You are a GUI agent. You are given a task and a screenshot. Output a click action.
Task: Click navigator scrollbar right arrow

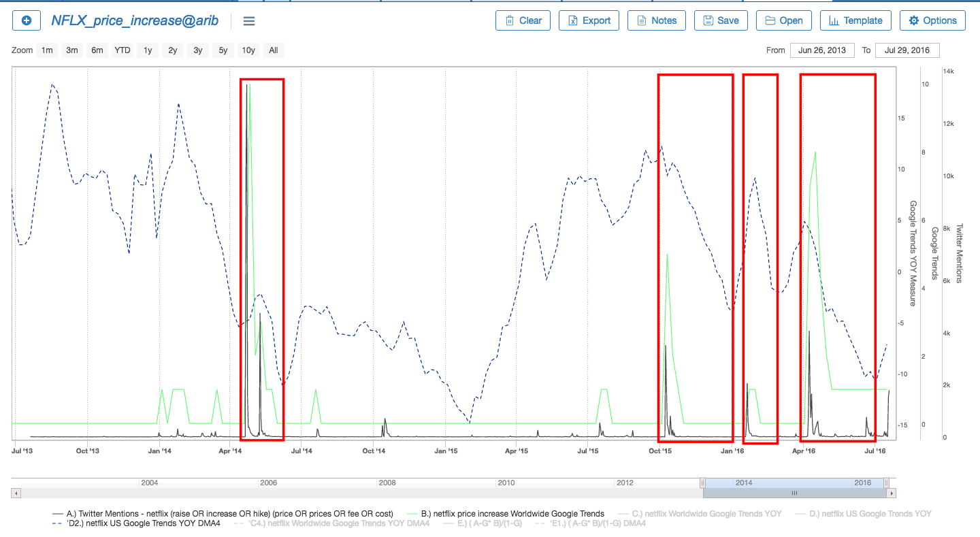coord(892,493)
